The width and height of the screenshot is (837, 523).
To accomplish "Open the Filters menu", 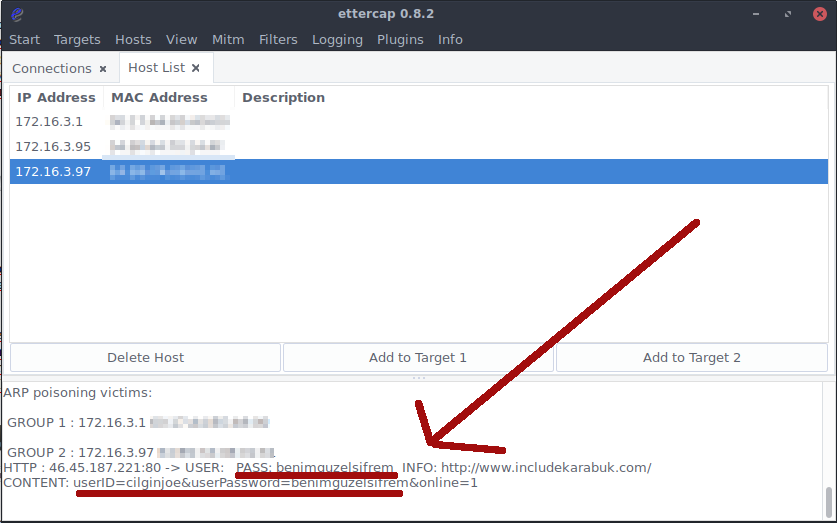I will [278, 39].
